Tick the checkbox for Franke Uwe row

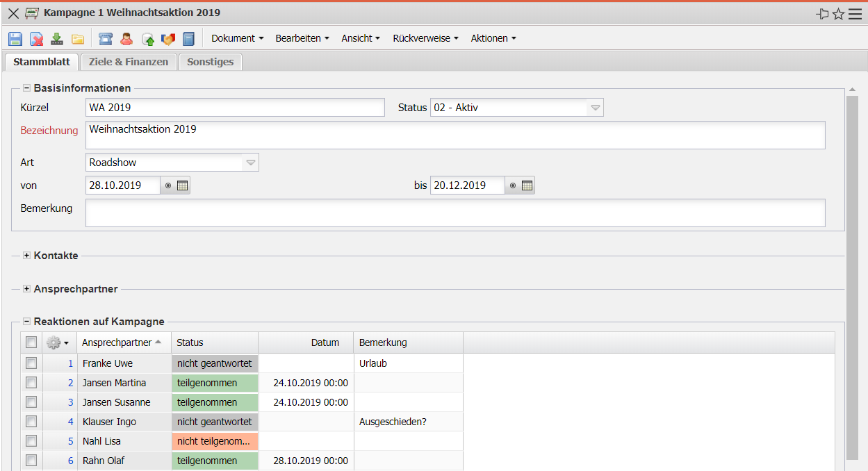point(31,363)
